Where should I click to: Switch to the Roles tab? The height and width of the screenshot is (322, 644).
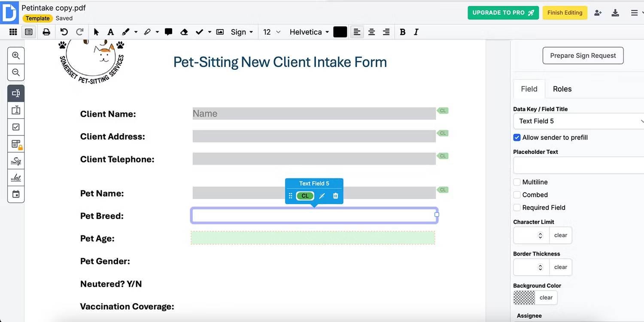562,89
